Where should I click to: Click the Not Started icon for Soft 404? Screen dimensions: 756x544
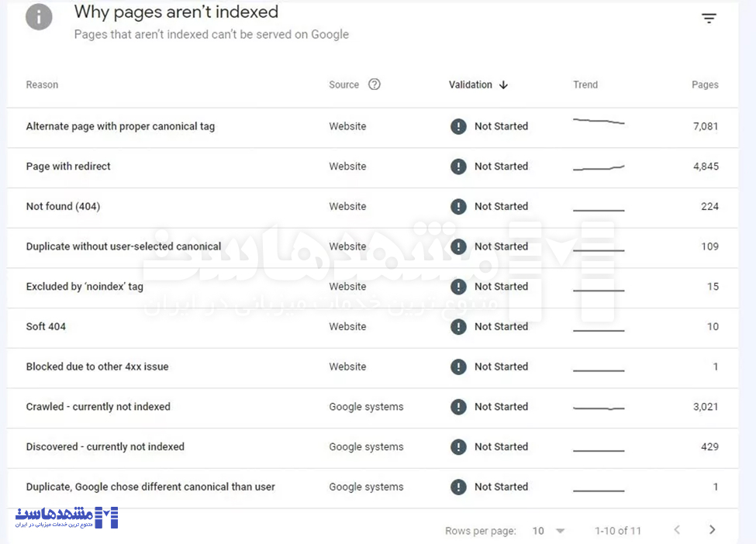click(458, 327)
